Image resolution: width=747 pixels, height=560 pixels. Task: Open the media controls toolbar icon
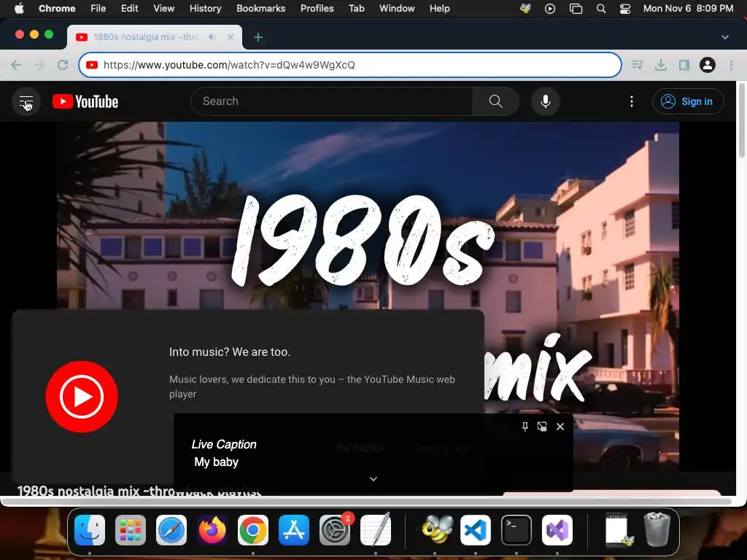[637, 65]
